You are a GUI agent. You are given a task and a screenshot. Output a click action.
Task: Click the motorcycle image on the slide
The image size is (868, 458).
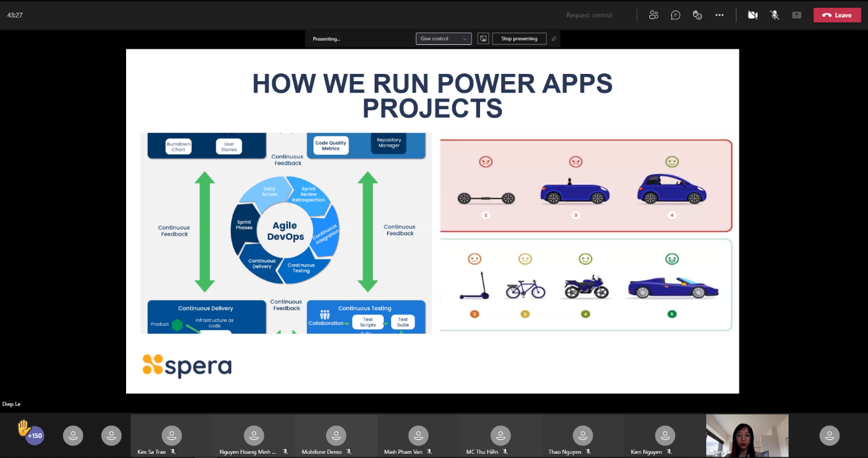(x=586, y=287)
